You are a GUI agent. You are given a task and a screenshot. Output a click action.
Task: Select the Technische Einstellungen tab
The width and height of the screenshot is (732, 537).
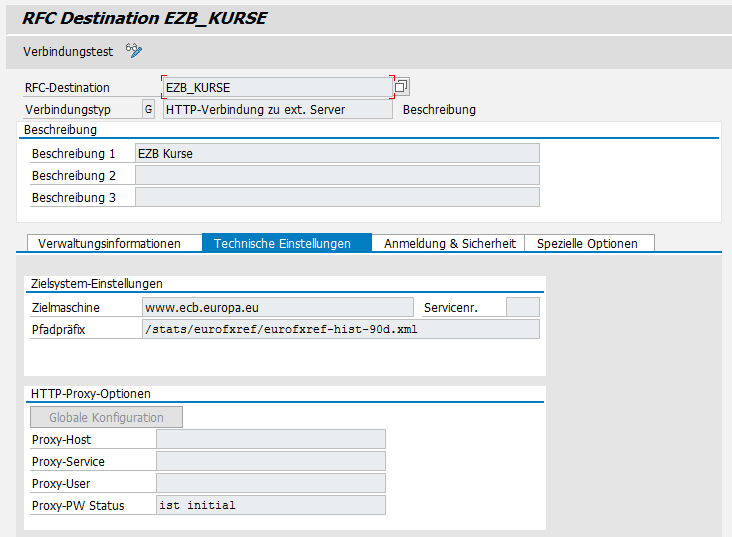tap(282, 243)
